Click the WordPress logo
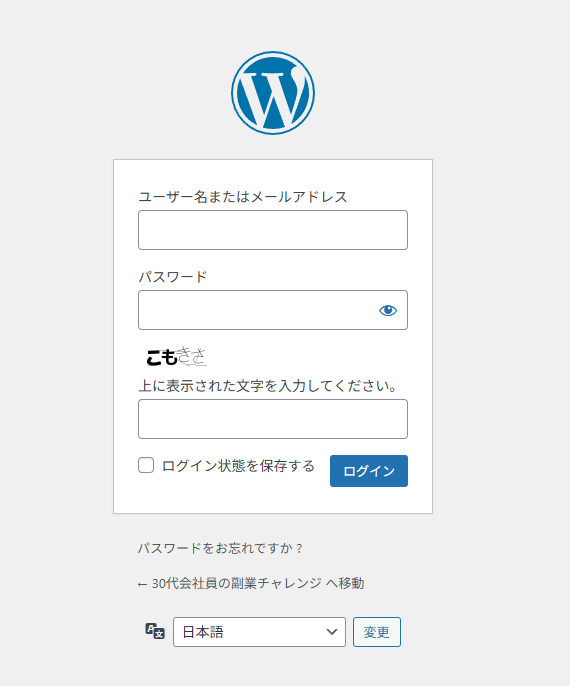Image resolution: width=570 pixels, height=686 pixels. coord(273,93)
